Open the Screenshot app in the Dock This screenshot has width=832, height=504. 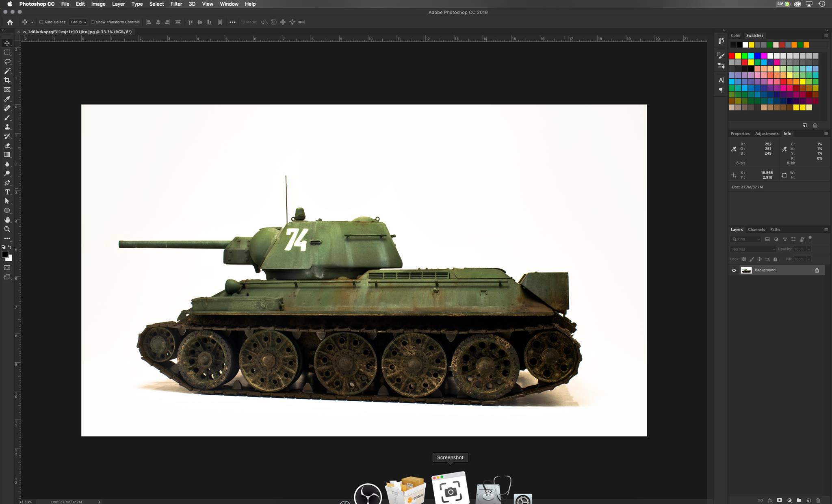(450, 489)
